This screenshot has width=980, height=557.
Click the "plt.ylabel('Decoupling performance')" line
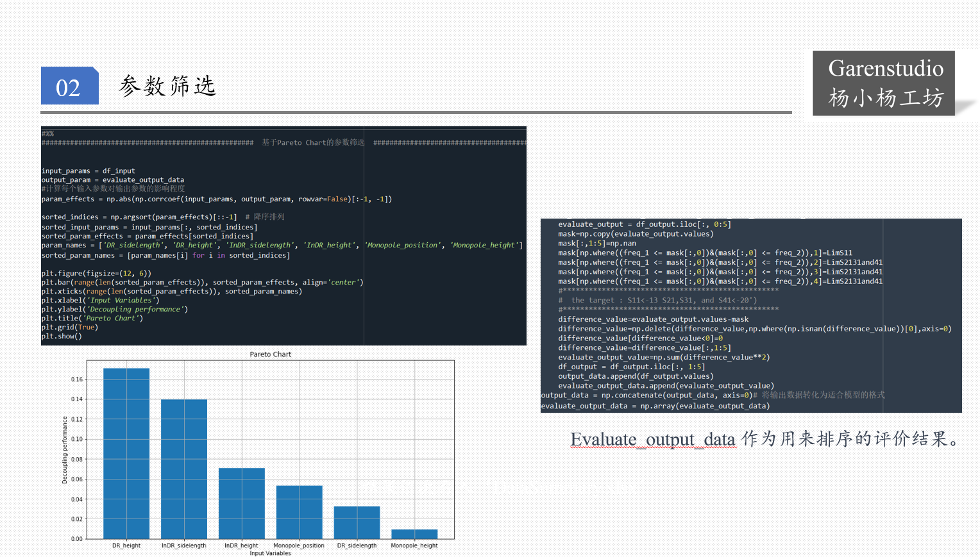pyautogui.click(x=115, y=310)
